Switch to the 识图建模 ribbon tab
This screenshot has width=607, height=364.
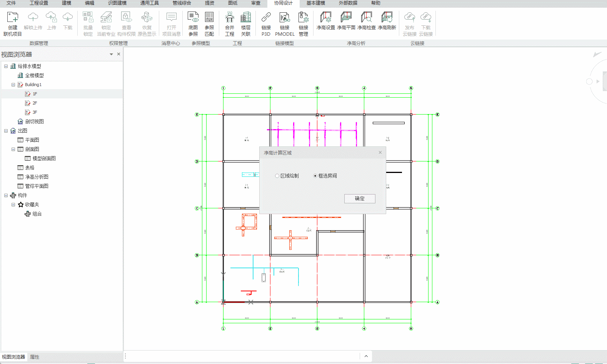[x=117, y=3]
